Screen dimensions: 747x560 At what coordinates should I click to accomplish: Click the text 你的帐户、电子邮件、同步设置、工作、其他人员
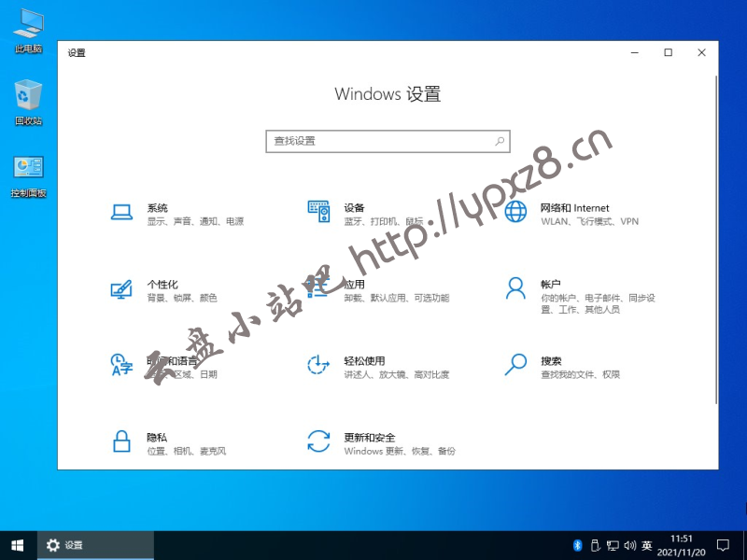[x=598, y=304]
